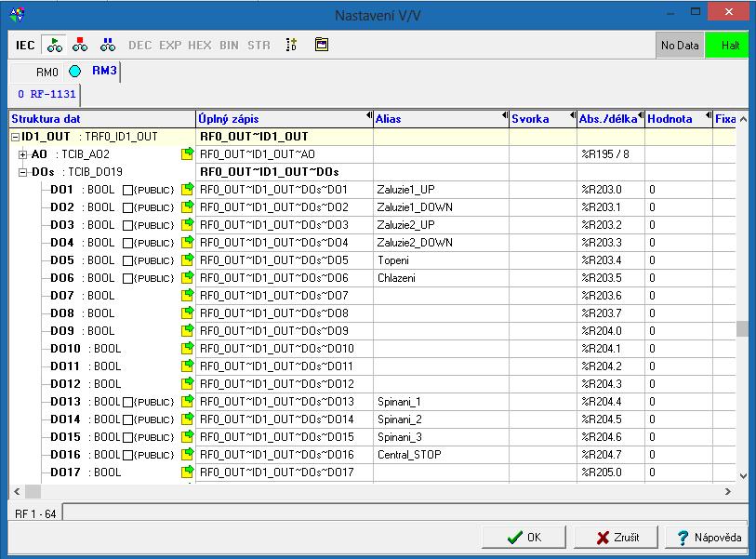
Task: Click the vertical scrollbar thumb
Action: click(742, 328)
